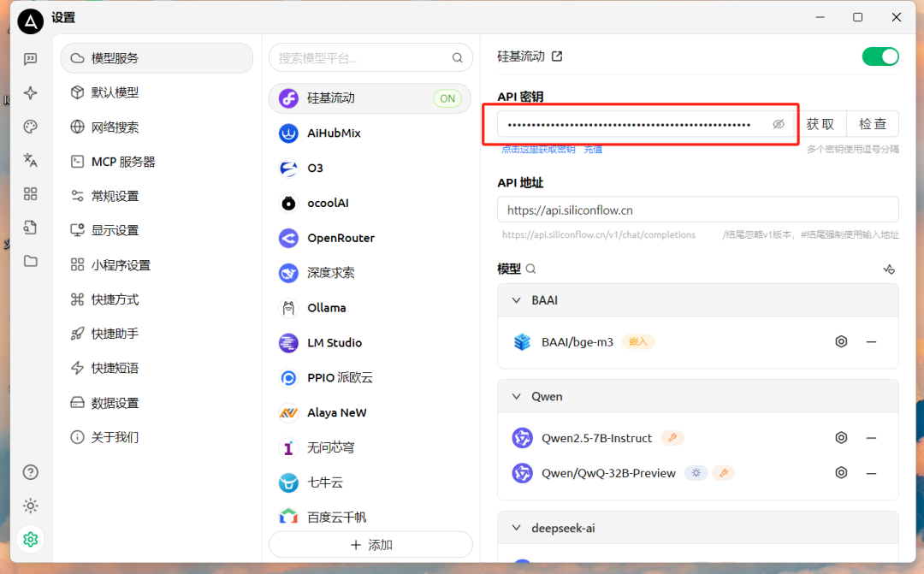Open 常规设置 settings section
The image size is (924, 574).
pos(157,196)
